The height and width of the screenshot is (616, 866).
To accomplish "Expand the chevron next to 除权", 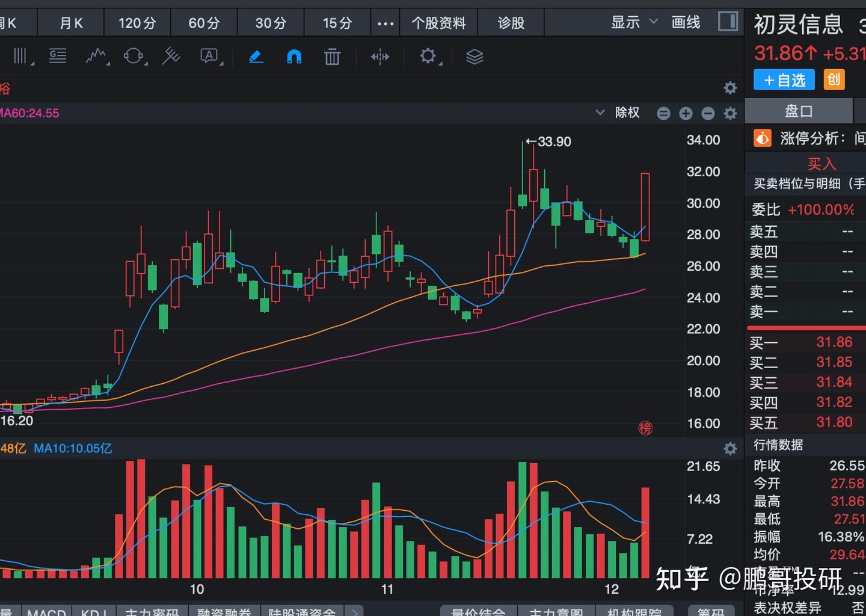I will click(600, 112).
